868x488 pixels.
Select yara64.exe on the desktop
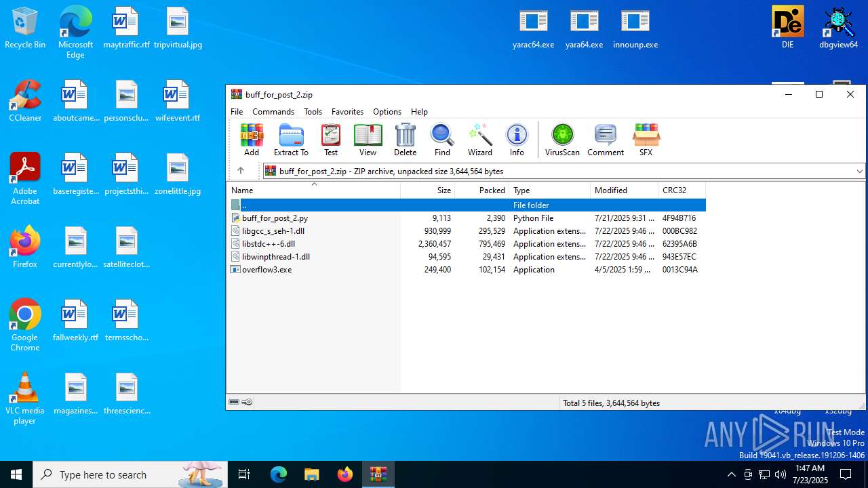click(x=584, y=28)
